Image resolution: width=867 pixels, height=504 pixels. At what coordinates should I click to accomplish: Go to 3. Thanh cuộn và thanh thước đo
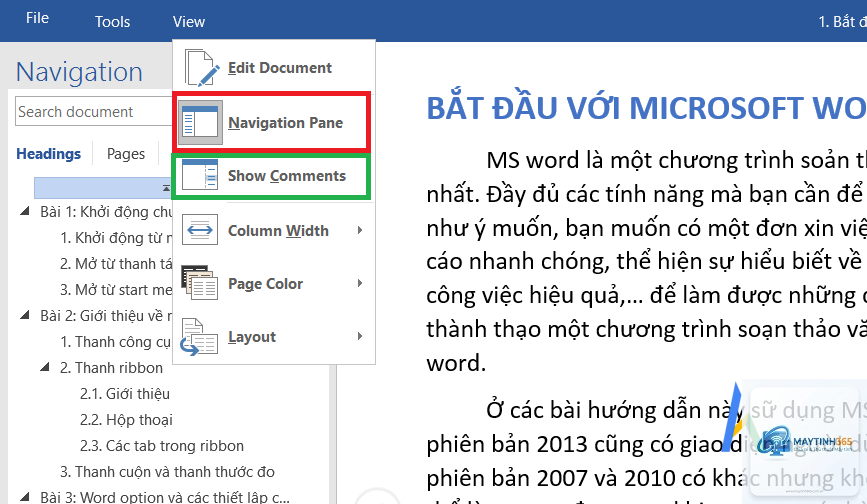[x=168, y=471]
